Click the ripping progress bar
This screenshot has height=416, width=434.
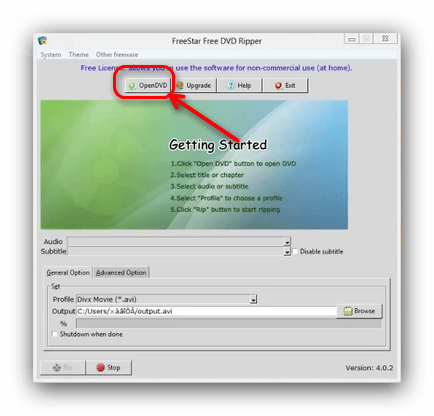(229, 324)
